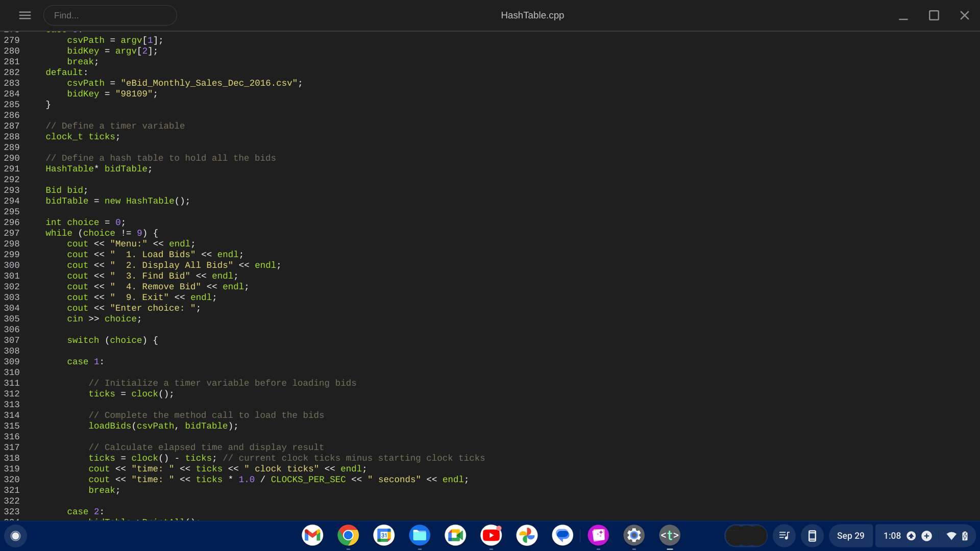This screenshot has height=551, width=980.
Task: Open the Messages app
Action: coord(562,535)
